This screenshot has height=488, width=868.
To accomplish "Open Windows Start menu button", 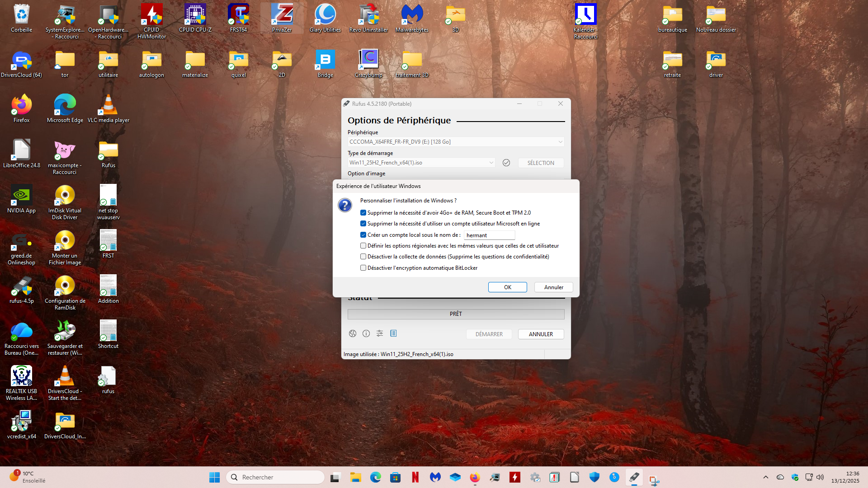I will click(x=214, y=477).
